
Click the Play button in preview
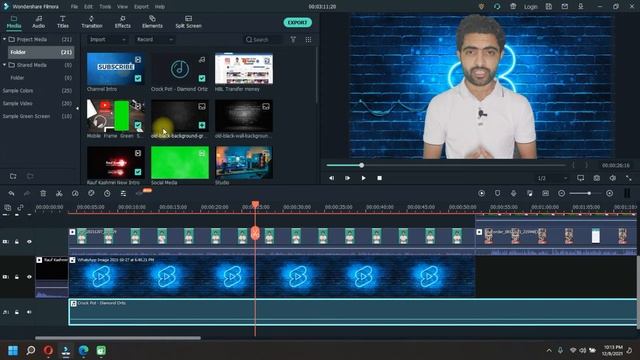(x=363, y=178)
